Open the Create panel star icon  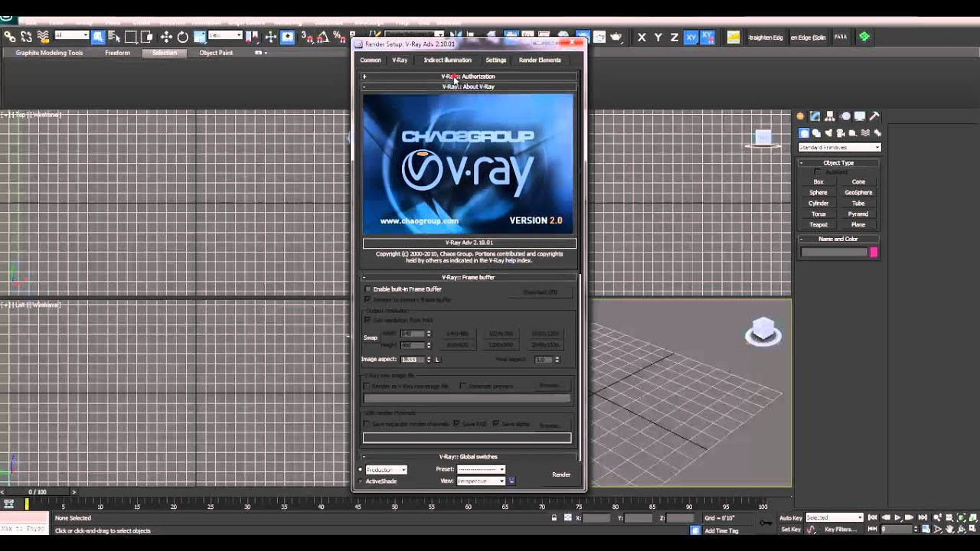point(800,116)
